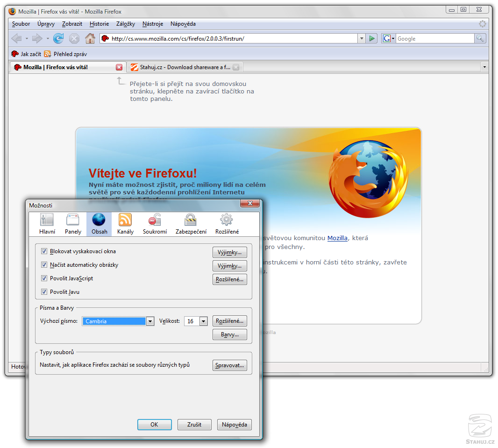Open the Zobrazit menu

tap(72, 24)
